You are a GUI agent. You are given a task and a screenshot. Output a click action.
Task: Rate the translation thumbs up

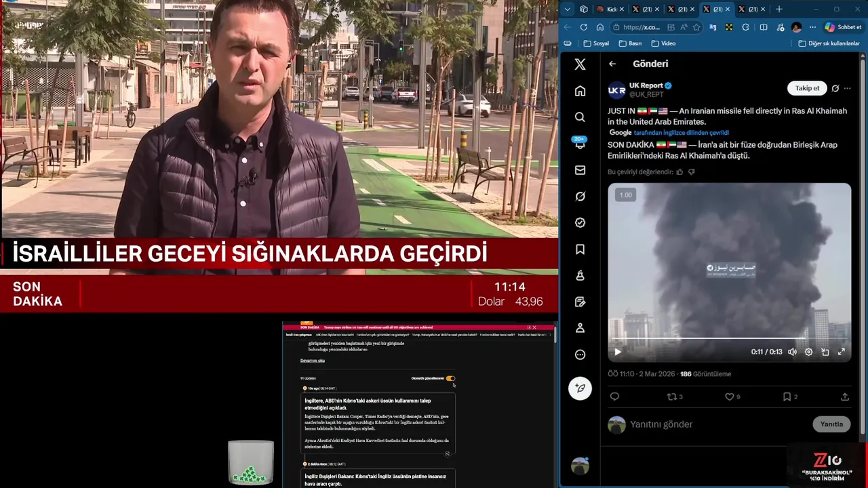(x=679, y=172)
